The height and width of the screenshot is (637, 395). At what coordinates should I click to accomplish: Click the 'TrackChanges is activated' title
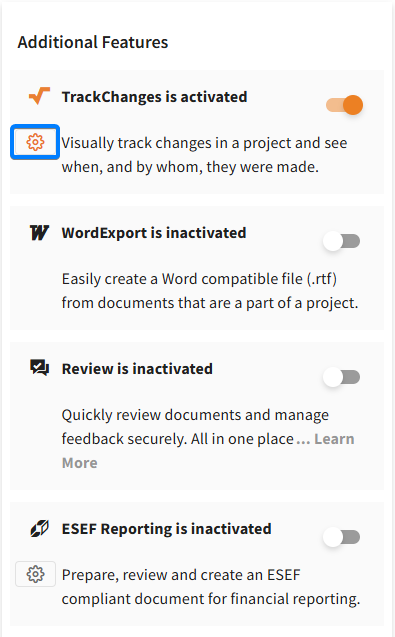tap(154, 97)
